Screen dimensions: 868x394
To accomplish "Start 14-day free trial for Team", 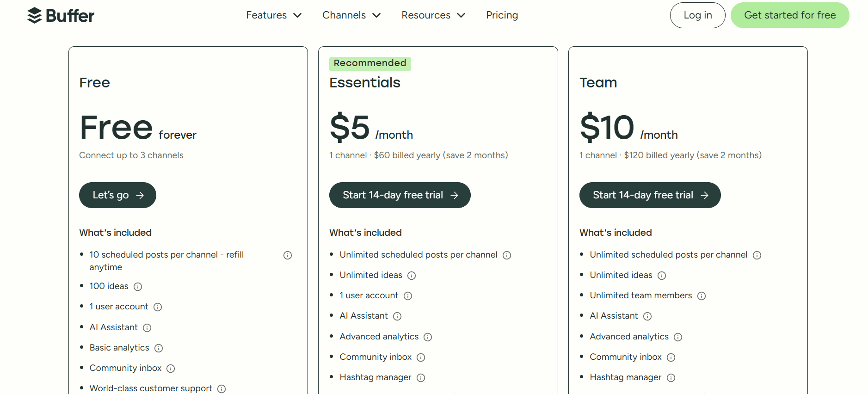I will 650,195.
